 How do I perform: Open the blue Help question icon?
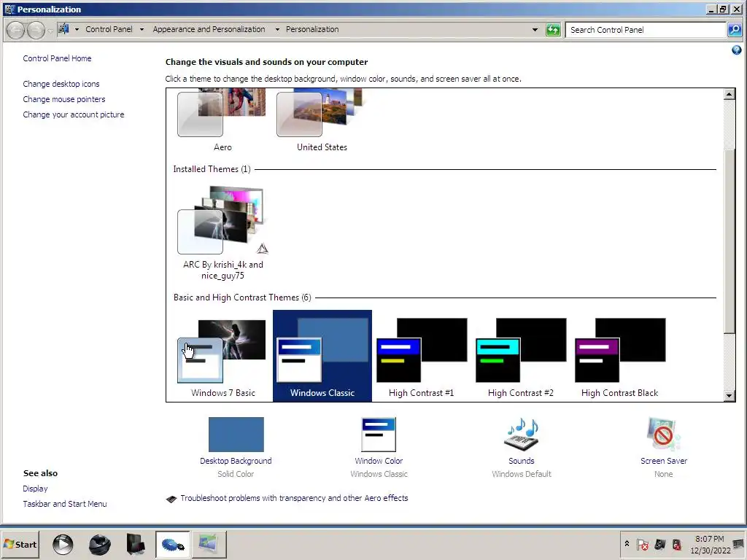tap(737, 50)
